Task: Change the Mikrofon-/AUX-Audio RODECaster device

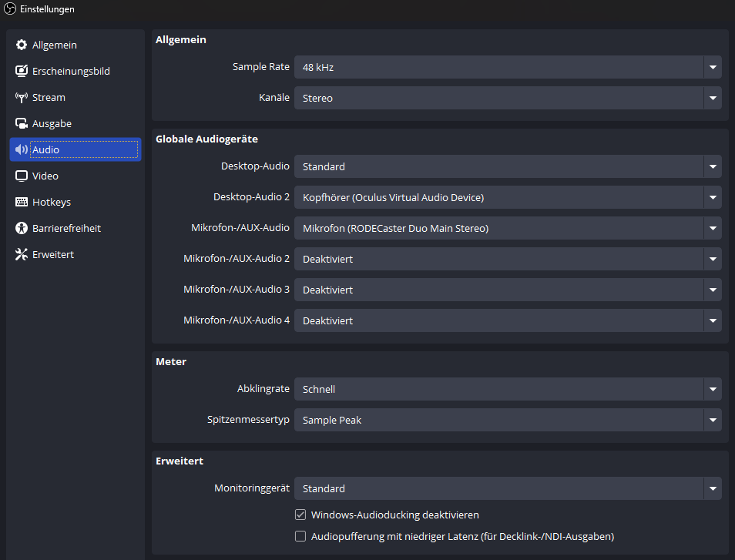Action: tap(507, 228)
